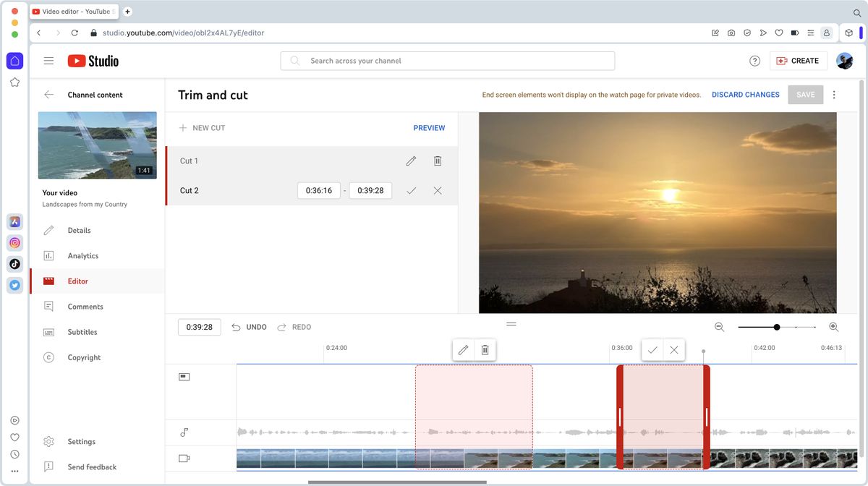Open the pencil edit icon for Cut 1

coord(411,161)
